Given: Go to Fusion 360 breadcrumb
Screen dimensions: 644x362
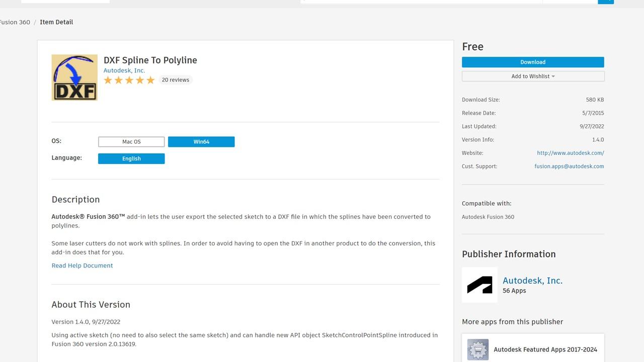Looking at the screenshot, I should tap(15, 22).
